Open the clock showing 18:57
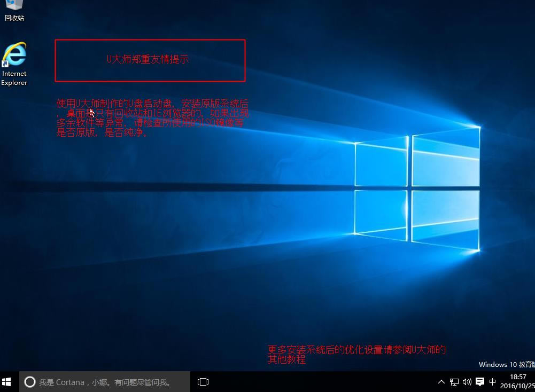This screenshot has width=535, height=392. point(518,377)
